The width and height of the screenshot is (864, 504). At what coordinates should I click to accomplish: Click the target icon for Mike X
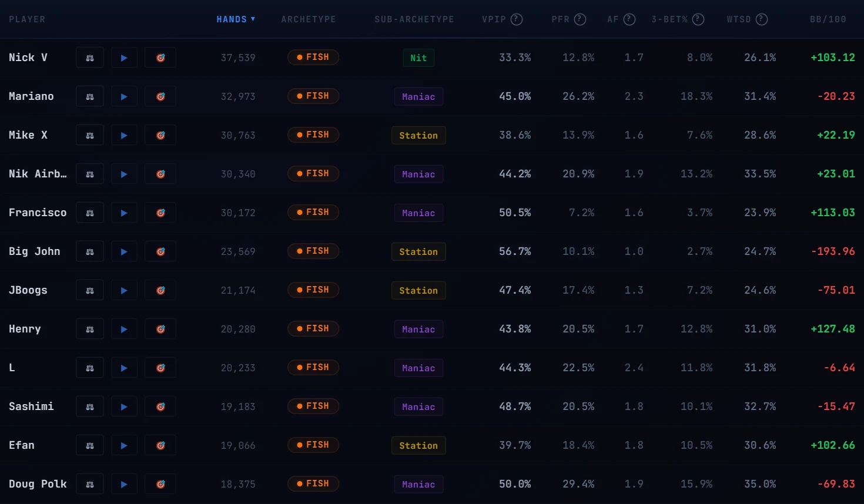point(160,135)
